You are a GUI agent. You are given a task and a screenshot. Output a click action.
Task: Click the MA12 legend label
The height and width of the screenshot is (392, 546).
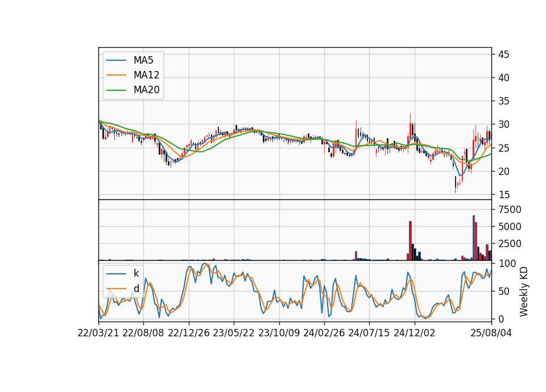[146, 75]
